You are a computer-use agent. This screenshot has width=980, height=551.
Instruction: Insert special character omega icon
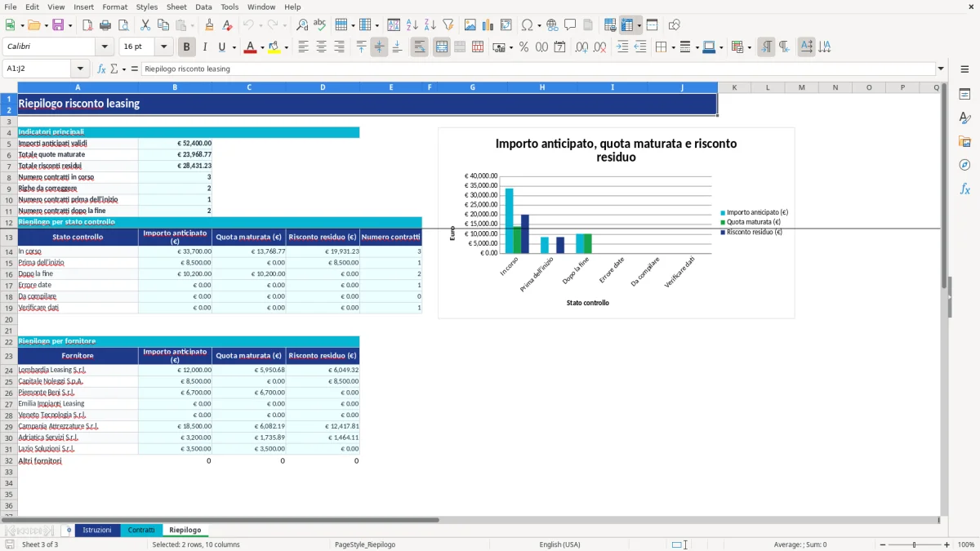[527, 25]
